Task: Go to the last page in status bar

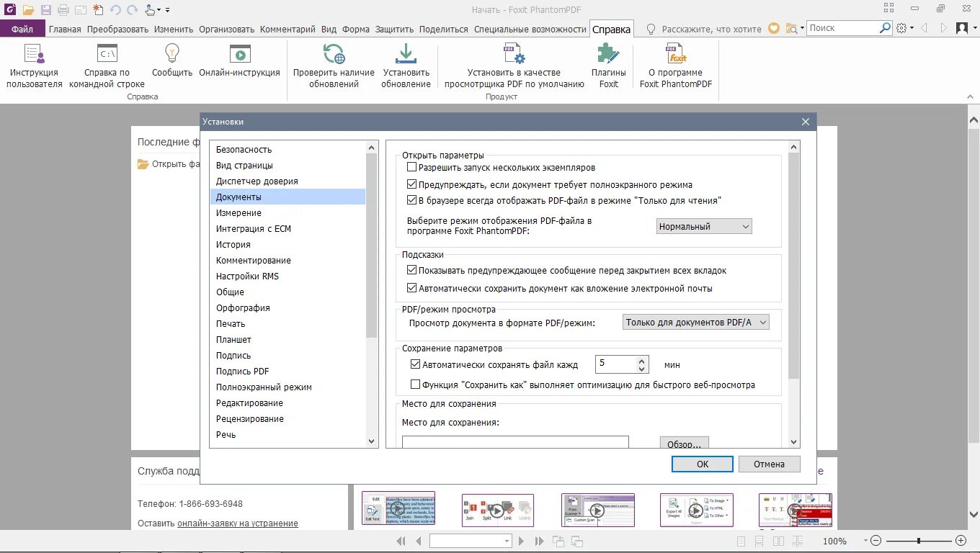Action: tap(540, 541)
